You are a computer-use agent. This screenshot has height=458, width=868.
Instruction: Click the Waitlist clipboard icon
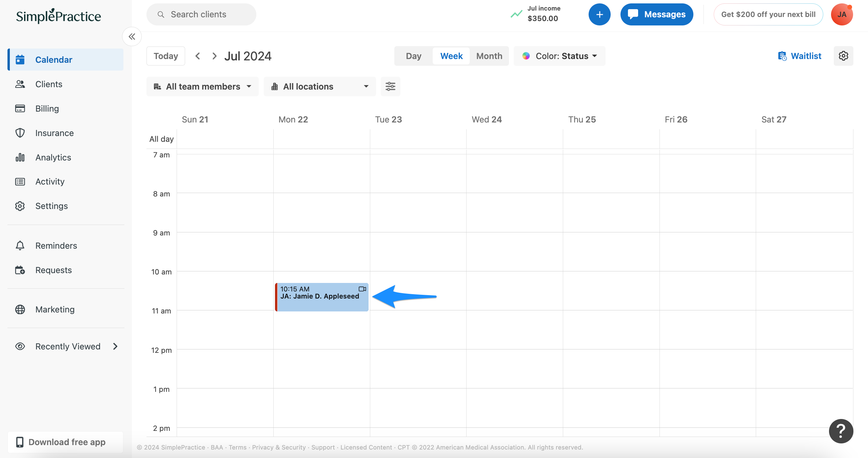coord(782,56)
